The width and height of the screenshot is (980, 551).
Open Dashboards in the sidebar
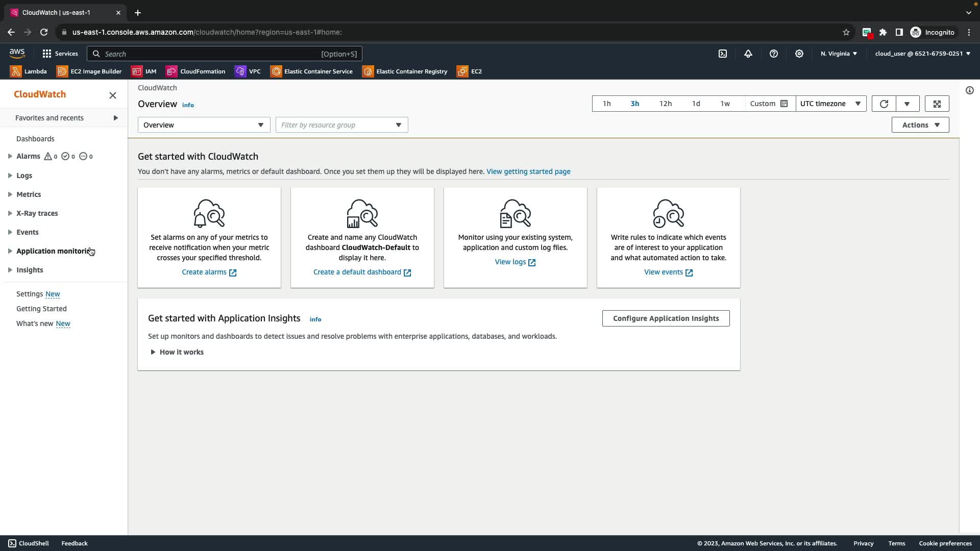(35, 139)
